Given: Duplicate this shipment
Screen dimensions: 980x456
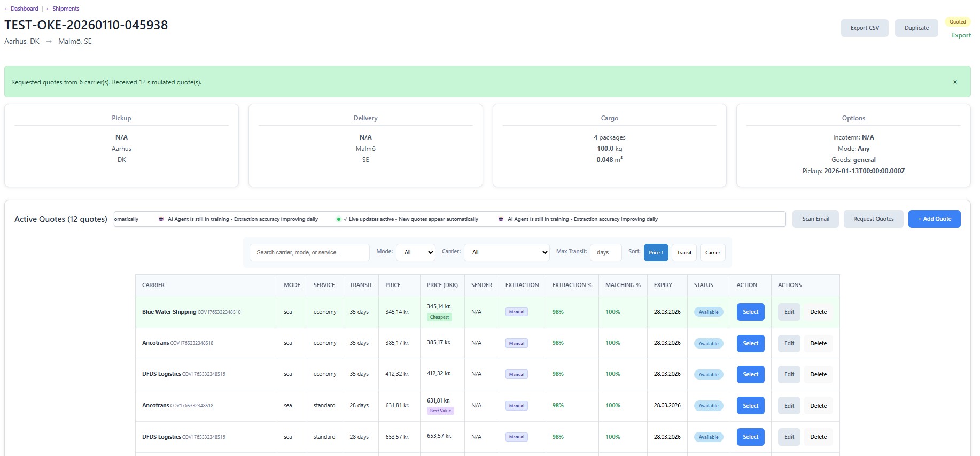Looking at the screenshot, I should (916, 28).
